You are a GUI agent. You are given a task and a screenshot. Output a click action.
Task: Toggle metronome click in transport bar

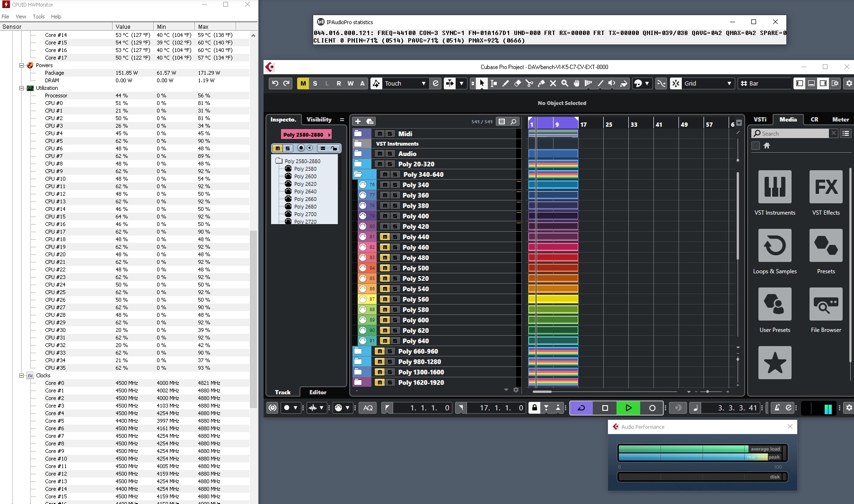(x=777, y=408)
